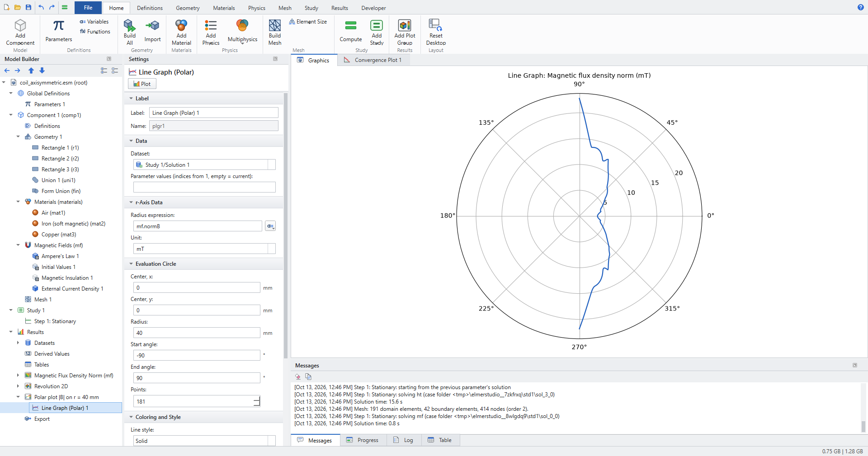The height and width of the screenshot is (456, 868).
Task: Click the help question mark icon
Action: (861, 7)
